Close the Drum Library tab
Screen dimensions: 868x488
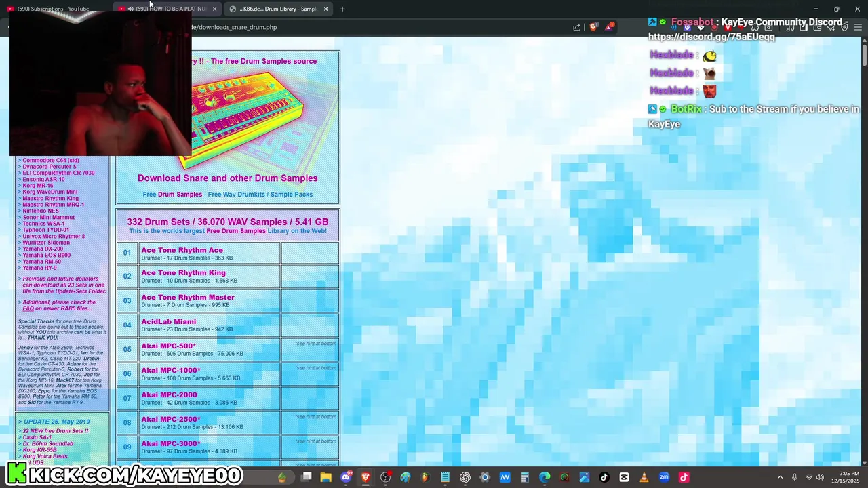(x=326, y=9)
